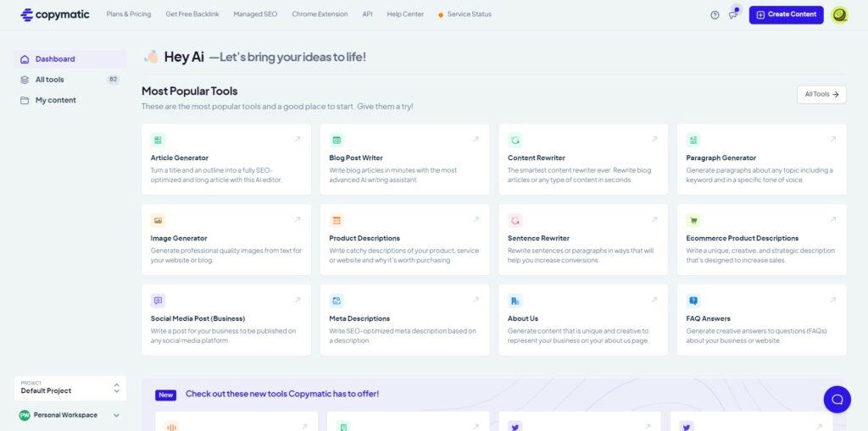Image resolution: width=868 pixels, height=431 pixels.
Task: Open the Article Generator title
Action: 180,157
